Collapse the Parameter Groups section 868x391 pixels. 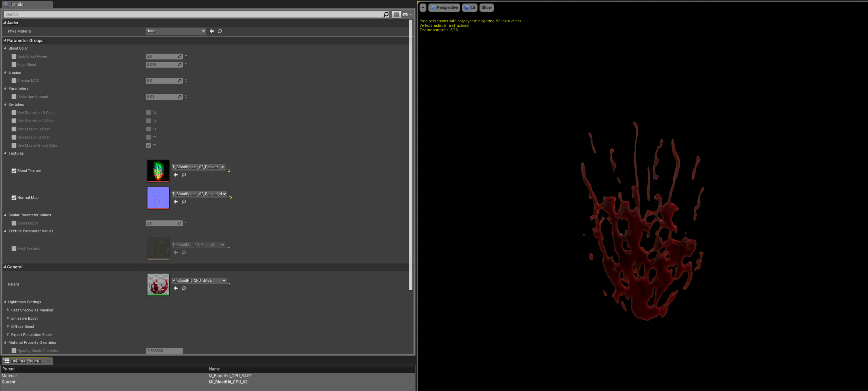point(5,40)
